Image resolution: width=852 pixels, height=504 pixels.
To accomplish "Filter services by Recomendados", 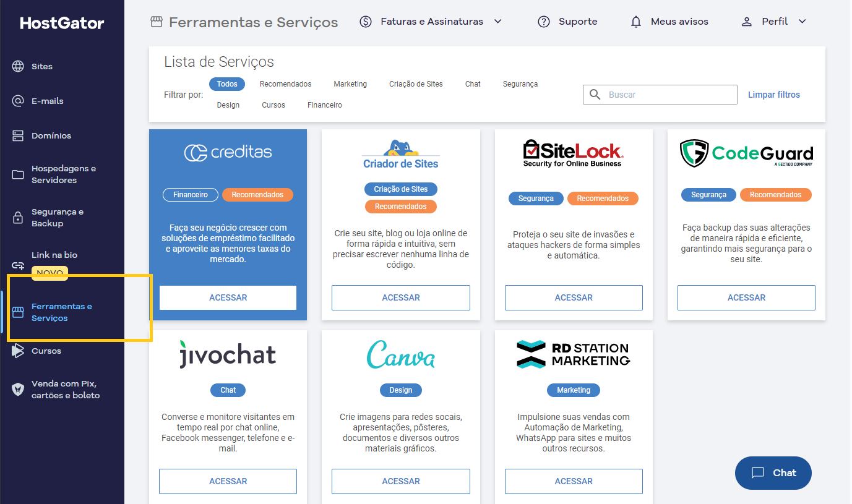I will click(x=285, y=84).
